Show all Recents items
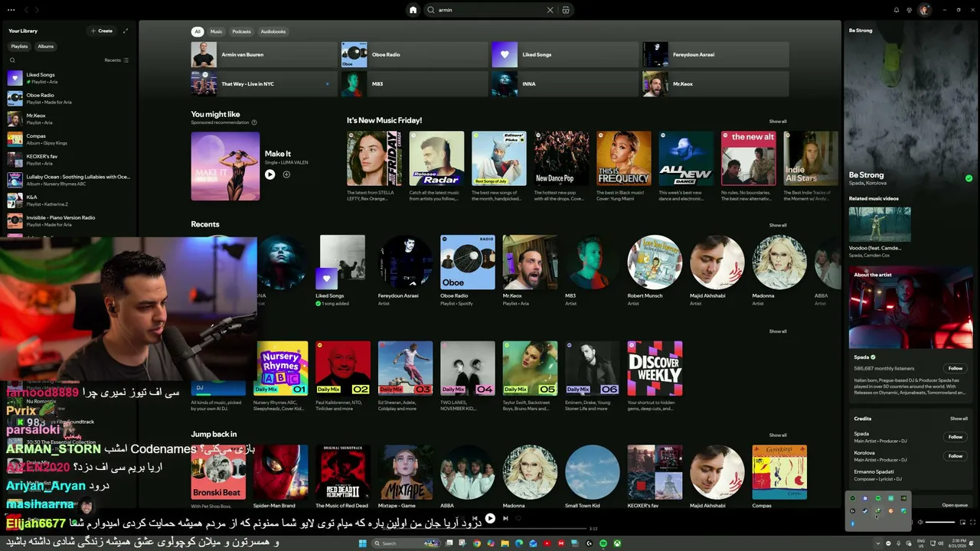 click(778, 225)
